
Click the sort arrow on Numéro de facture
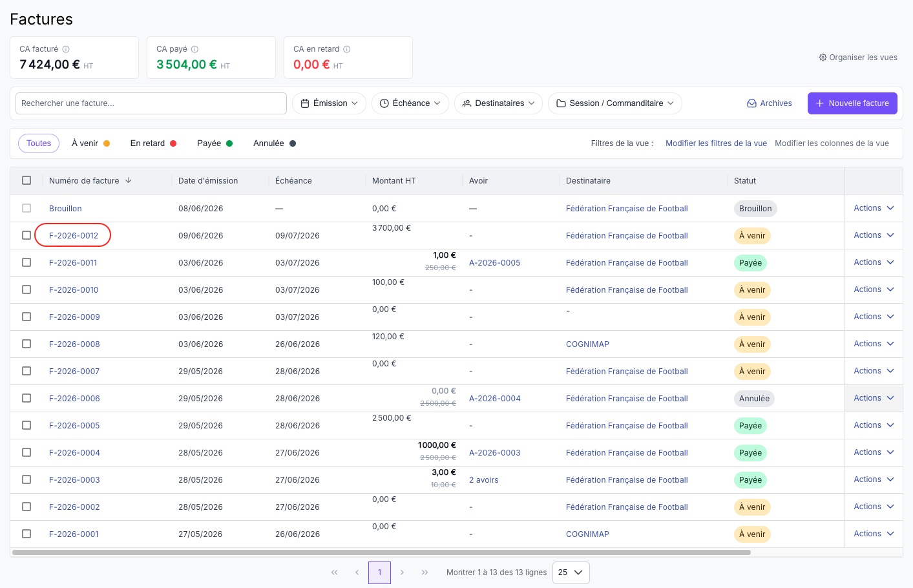(129, 180)
